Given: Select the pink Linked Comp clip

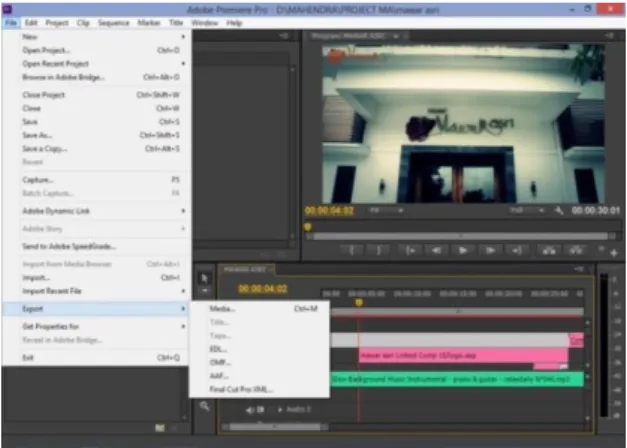Looking at the screenshot, I should [x=463, y=355].
